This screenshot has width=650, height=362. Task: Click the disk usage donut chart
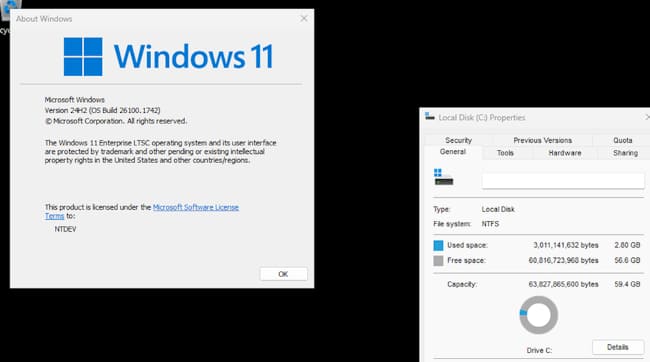(538, 315)
